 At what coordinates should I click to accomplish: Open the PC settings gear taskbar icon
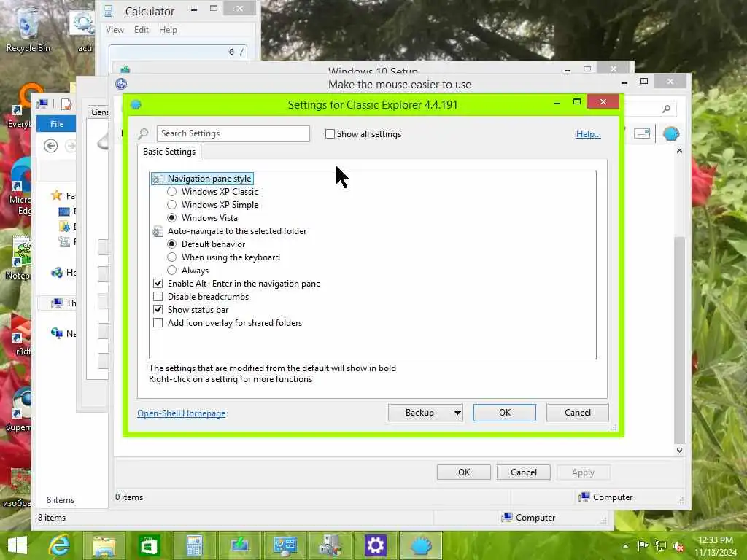coord(376,545)
